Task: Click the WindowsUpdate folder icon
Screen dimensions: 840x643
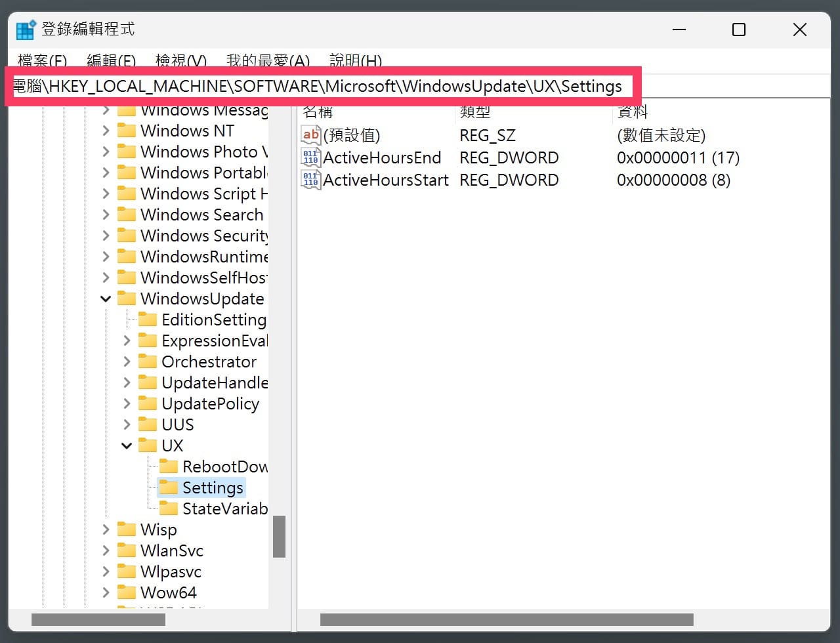Action: tap(126, 299)
